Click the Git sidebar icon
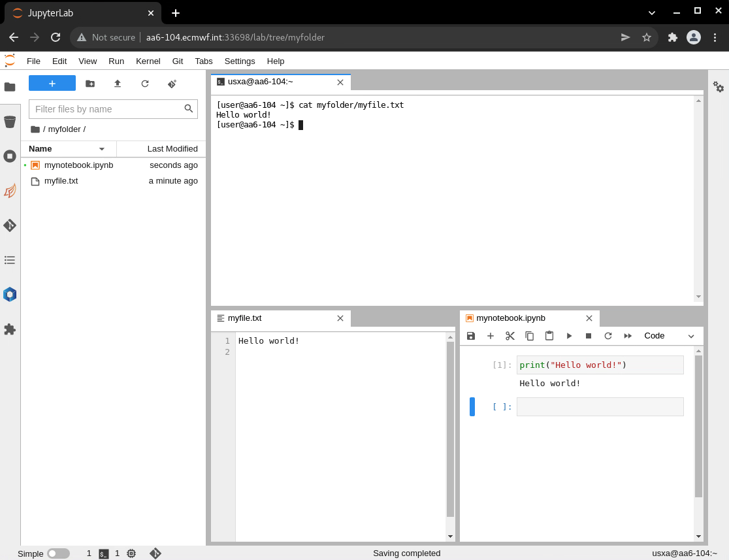 point(10,225)
